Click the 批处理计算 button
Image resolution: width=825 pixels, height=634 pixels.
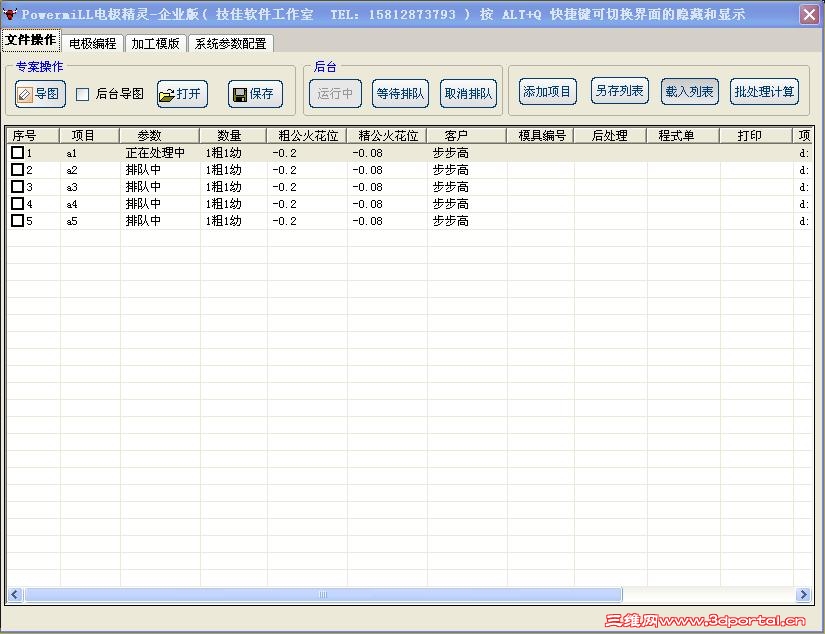tap(764, 92)
